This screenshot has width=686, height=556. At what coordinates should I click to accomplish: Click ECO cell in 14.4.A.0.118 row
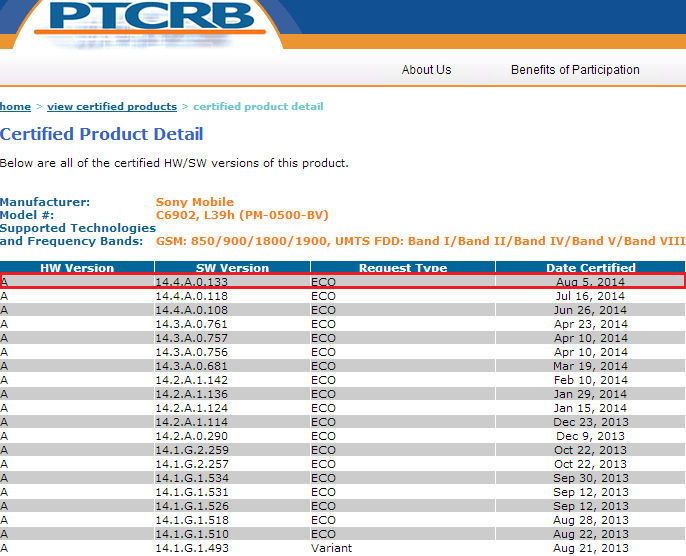(323, 296)
